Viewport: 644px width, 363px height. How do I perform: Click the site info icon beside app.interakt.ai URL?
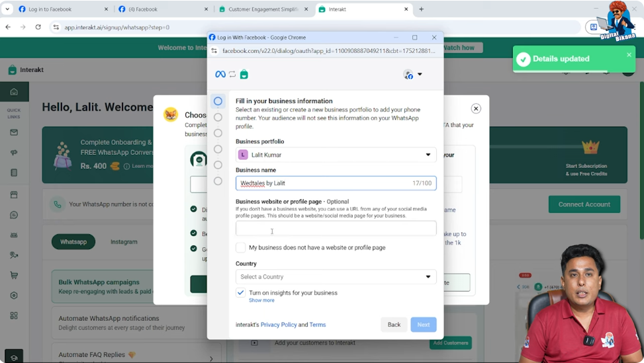point(56,28)
